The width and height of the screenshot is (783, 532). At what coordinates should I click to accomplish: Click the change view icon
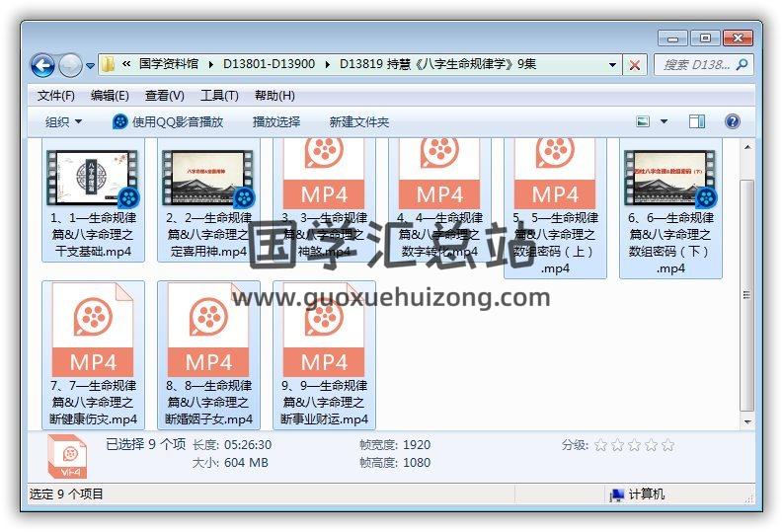coord(643,121)
